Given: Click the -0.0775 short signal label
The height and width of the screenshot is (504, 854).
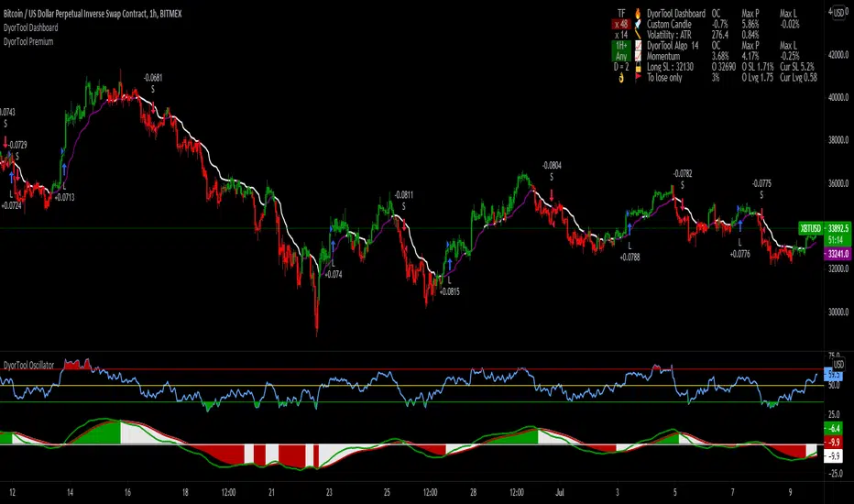Looking at the screenshot, I should [x=761, y=183].
